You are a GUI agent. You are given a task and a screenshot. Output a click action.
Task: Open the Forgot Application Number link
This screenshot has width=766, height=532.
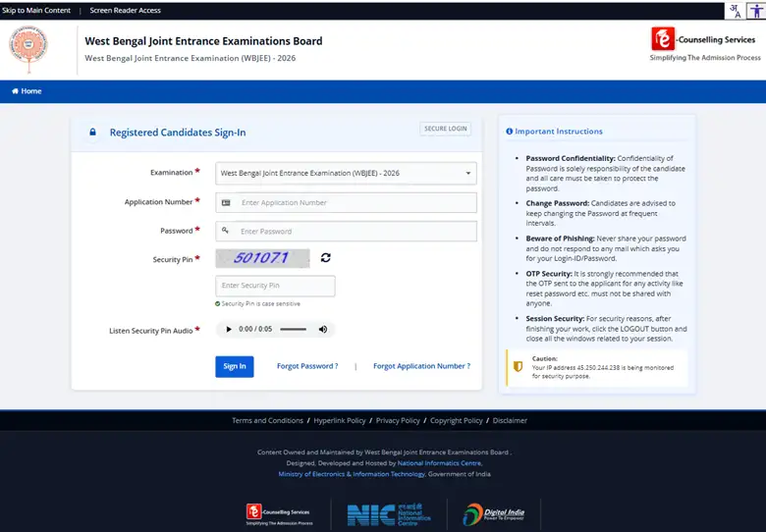pyautogui.click(x=421, y=366)
